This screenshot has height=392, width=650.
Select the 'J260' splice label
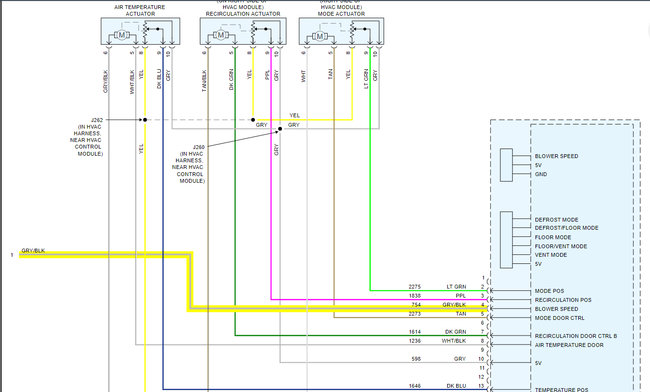[199, 147]
